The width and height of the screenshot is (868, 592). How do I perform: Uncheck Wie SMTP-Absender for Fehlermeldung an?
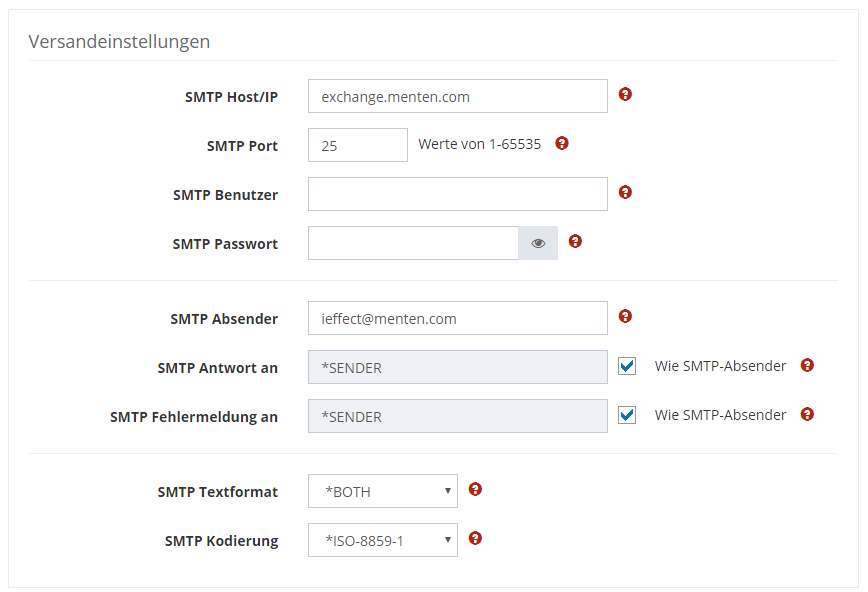coord(627,415)
